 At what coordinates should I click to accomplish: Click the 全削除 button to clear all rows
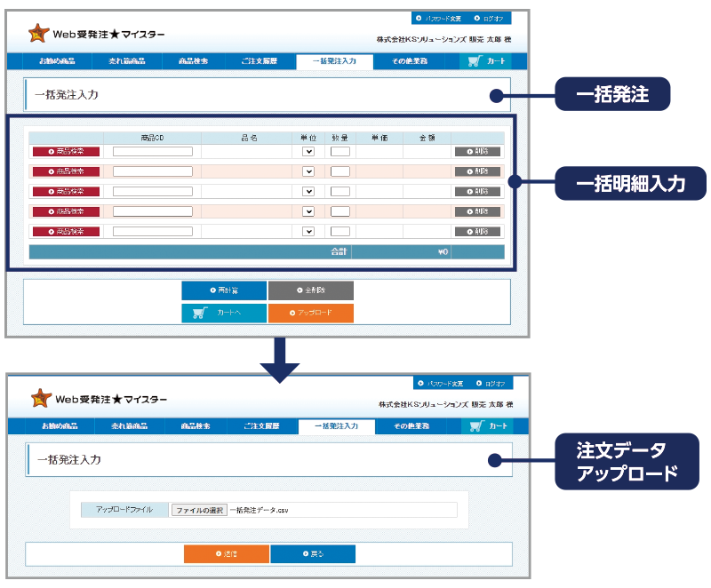(311, 290)
